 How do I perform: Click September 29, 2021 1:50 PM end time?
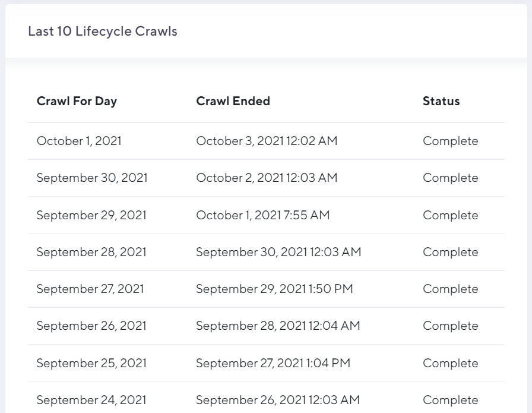point(274,289)
